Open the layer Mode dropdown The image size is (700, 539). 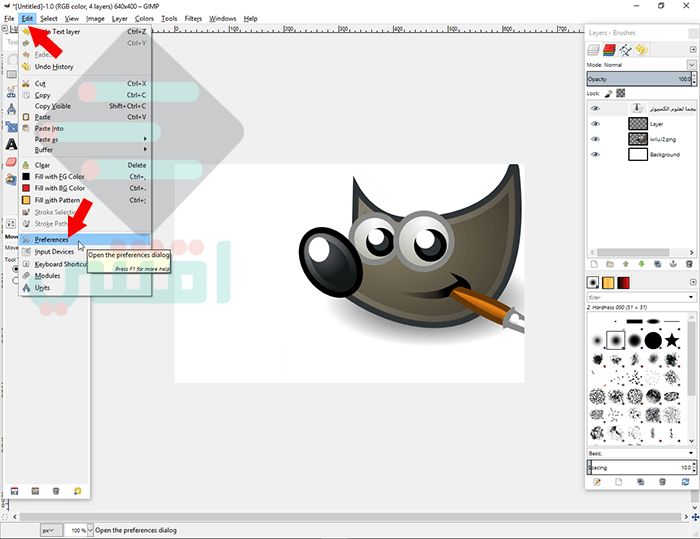(x=691, y=65)
